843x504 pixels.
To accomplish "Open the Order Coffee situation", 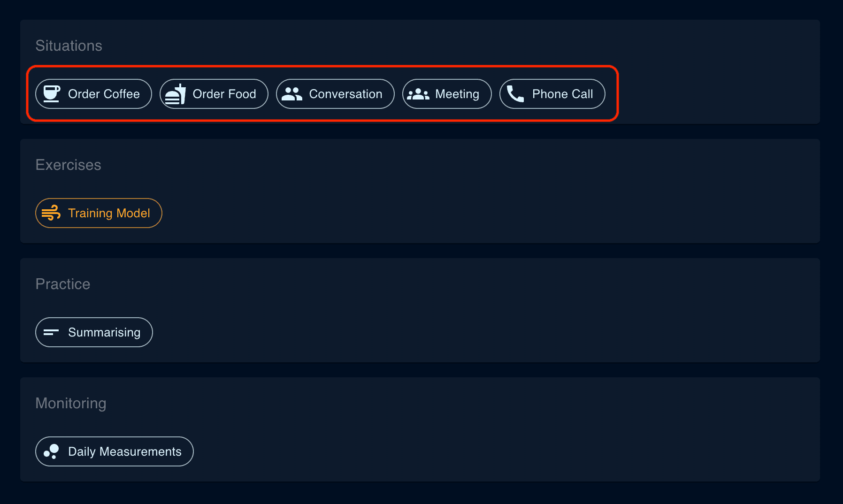I will click(x=94, y=94).
